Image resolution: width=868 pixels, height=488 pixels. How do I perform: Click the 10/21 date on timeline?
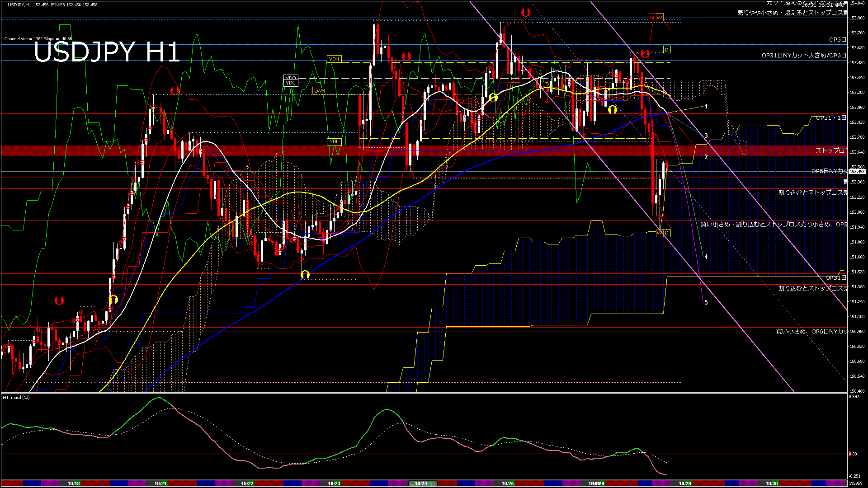[x=160, y=483]
